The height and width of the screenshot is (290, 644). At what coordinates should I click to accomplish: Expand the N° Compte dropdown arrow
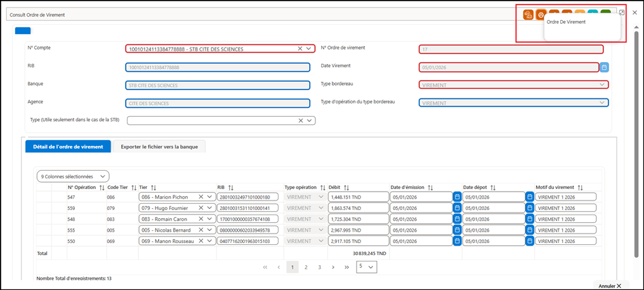point(309,48)
